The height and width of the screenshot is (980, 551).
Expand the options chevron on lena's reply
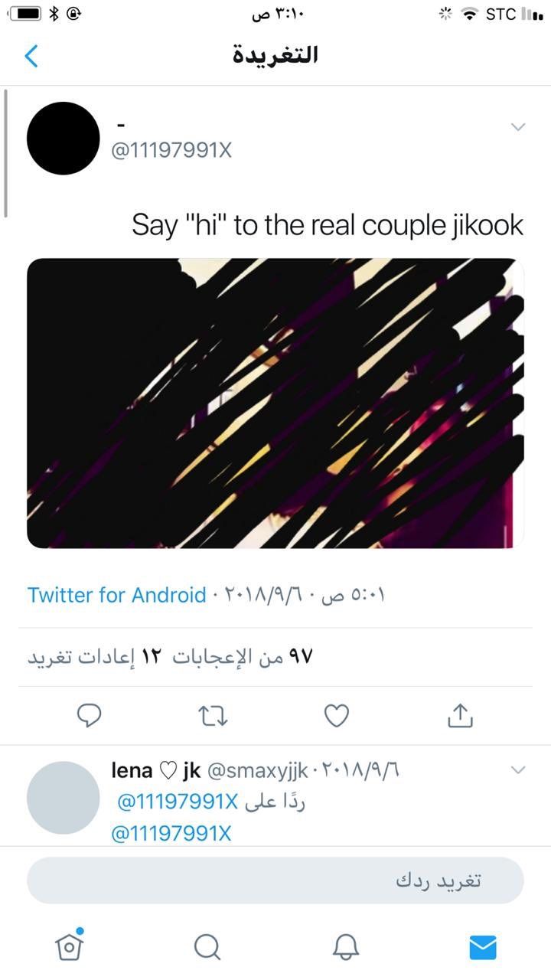pyautogui.click(x=518, y=769)
